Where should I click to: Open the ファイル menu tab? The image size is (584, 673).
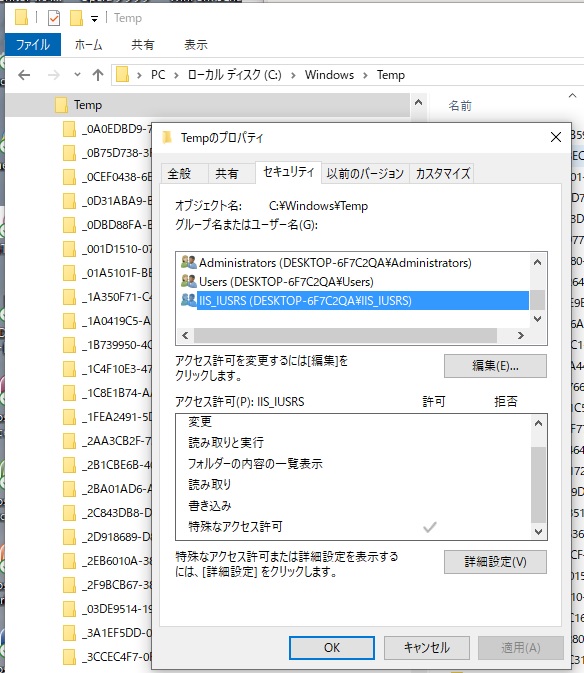33,45
